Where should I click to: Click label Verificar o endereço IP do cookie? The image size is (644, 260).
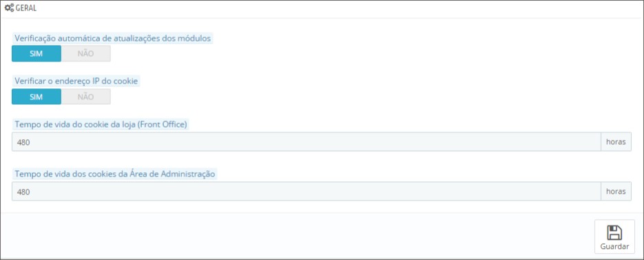coord(76,81)
